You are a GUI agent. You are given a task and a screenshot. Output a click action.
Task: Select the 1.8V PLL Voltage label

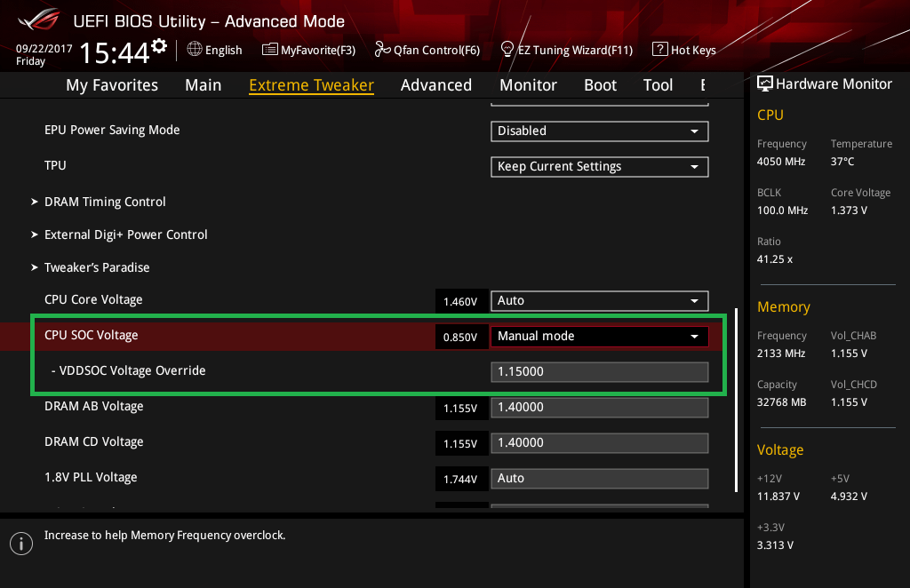pos(92,477)
